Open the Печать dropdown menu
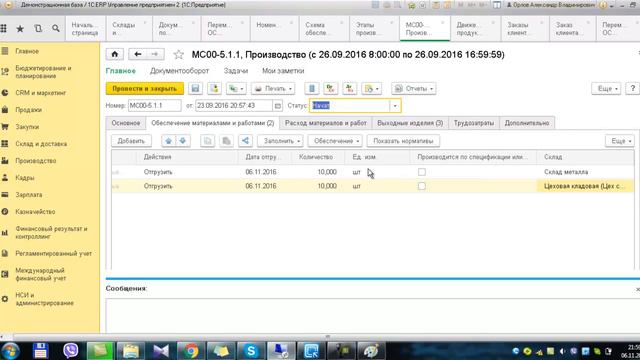Screen dimensions: 640x360 click(x=273, y=89)
